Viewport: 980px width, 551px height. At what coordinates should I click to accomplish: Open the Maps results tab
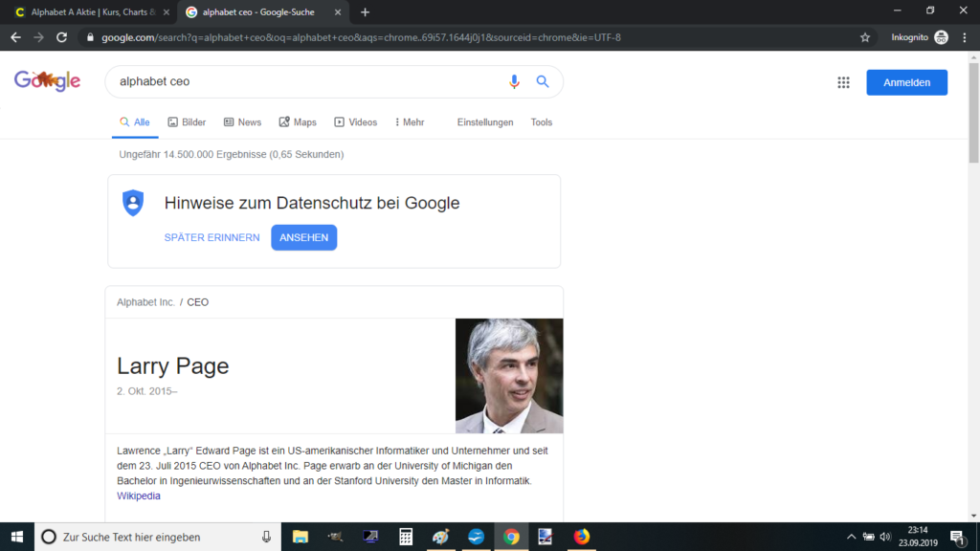299,122
